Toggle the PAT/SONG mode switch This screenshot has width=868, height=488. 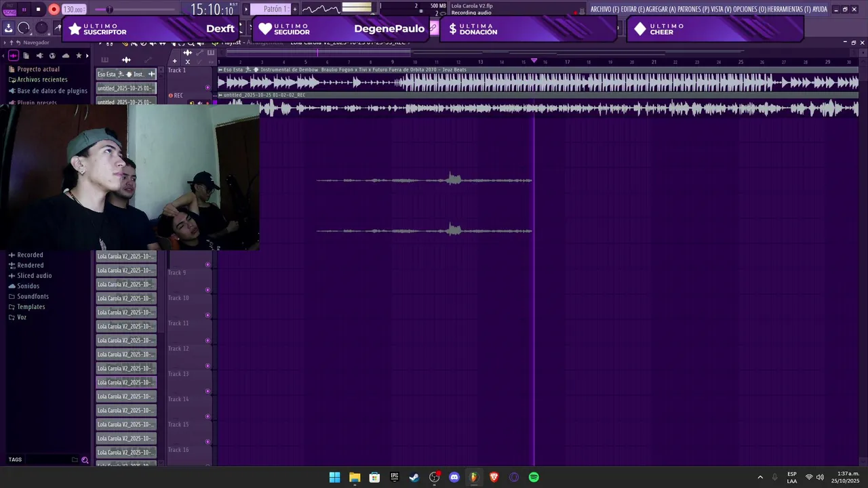[9, 9]
